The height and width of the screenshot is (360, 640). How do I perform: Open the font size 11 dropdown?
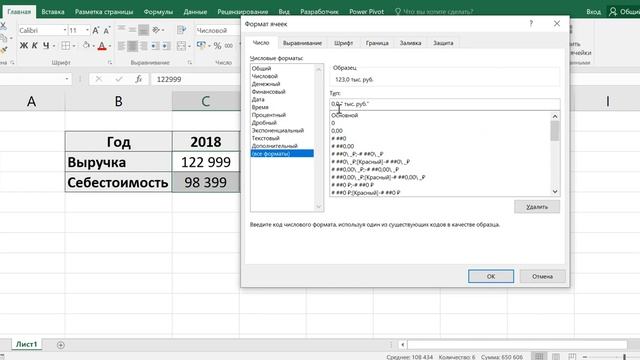pos(87,31)
